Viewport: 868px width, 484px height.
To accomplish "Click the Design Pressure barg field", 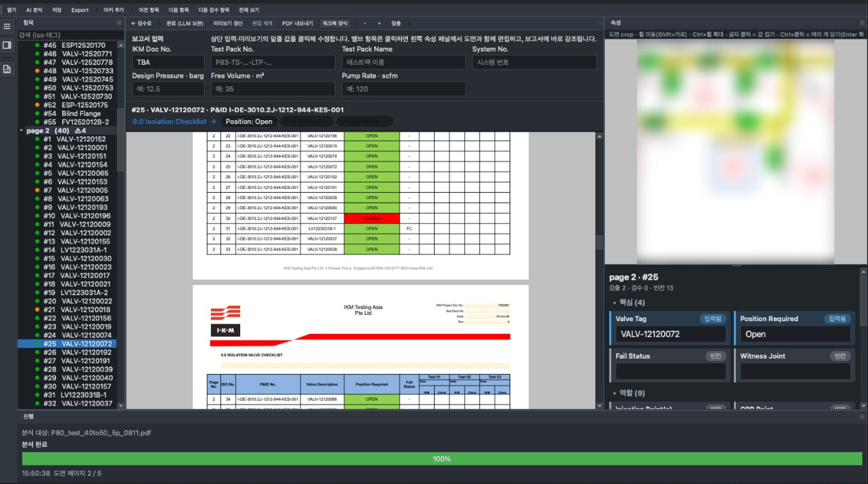I will pyautogui.click(x=168, y=89).
